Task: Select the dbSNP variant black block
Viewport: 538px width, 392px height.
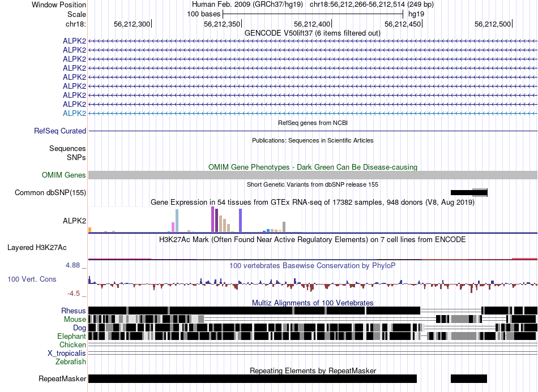Action: pyautogui.click(x=469, y=192)
